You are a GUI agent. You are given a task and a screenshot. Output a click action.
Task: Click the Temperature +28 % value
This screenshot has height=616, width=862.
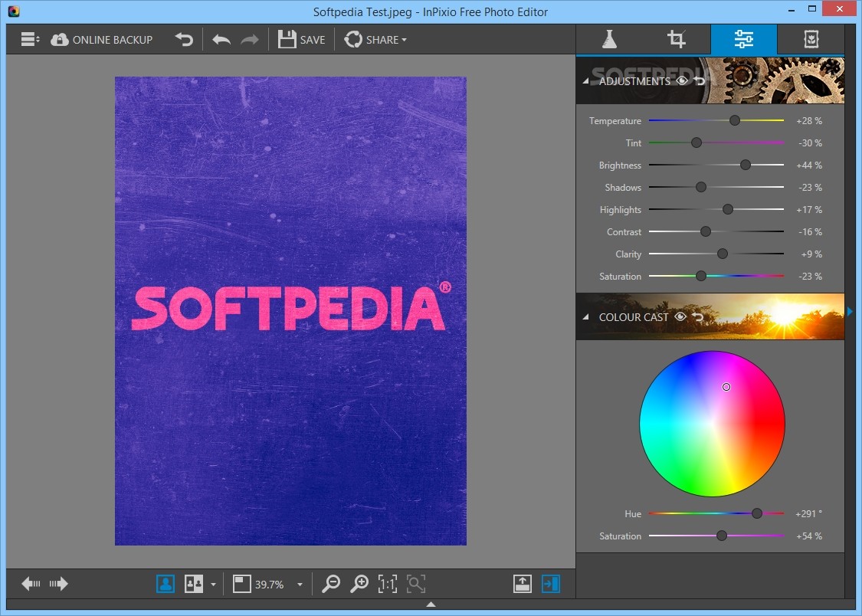808,121
